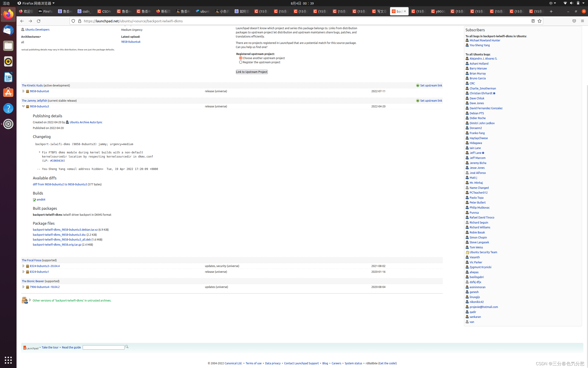Open Ubuntu Security Team subscriber link
The image size is (588, 368).
coord(483,252)
